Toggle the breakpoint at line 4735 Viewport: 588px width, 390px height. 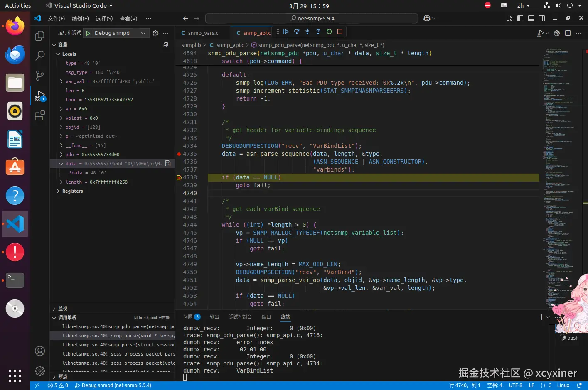179,154
